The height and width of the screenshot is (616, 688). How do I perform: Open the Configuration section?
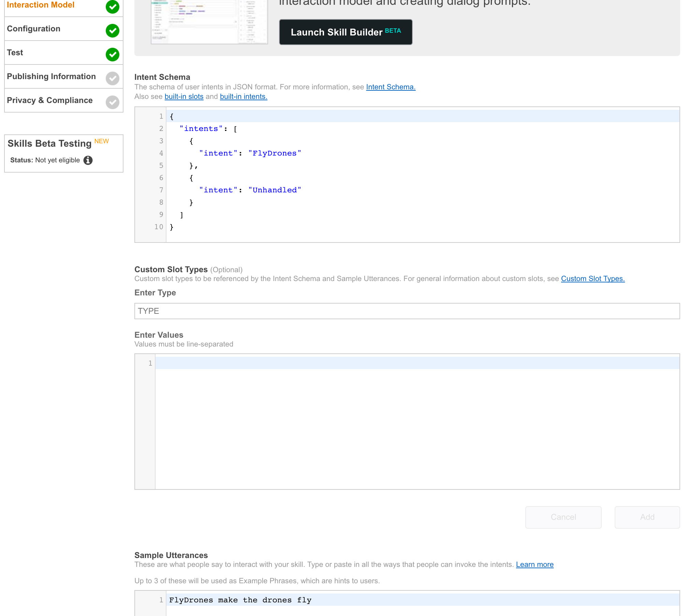point(33,29)
